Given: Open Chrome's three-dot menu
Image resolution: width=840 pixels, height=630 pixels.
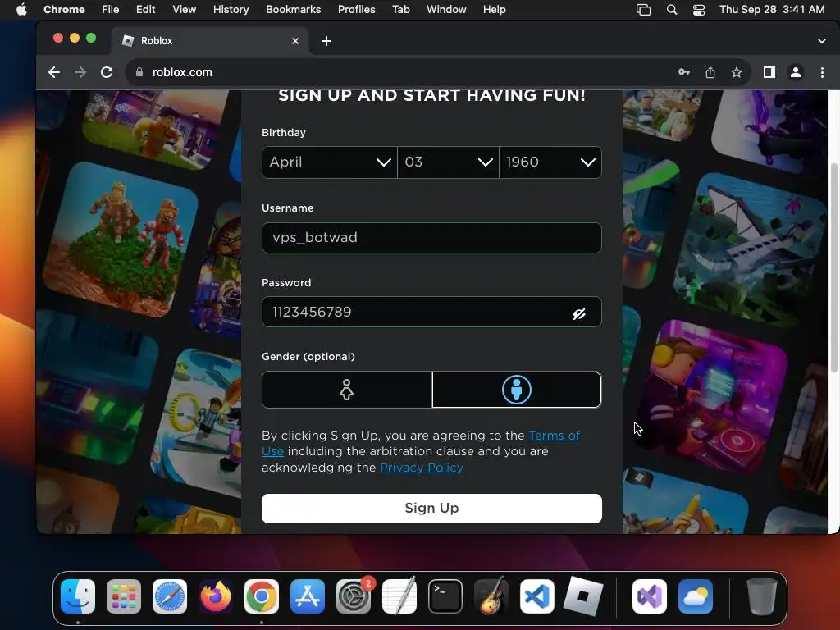Looking at the screenshot, I should (822, 72).
